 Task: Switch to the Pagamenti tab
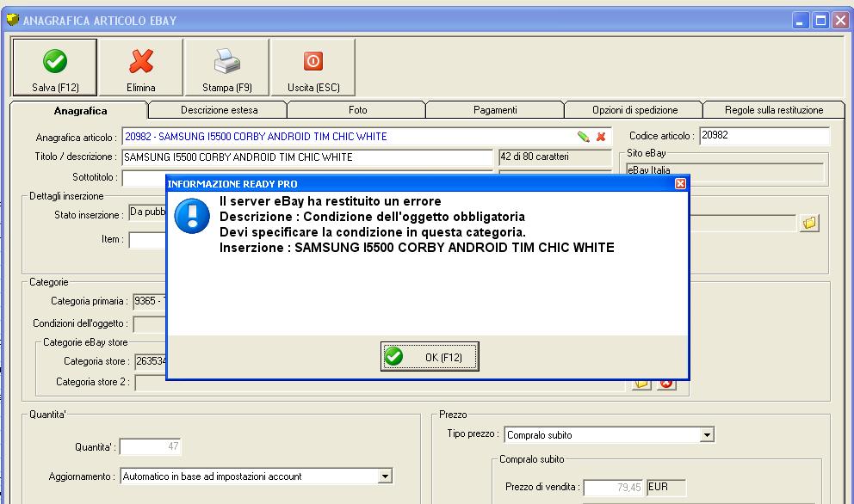[x=494, y=110]
